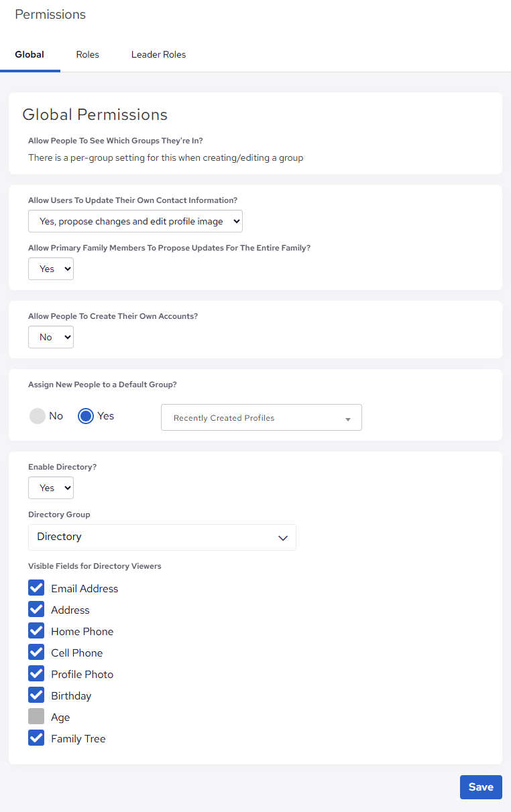The image size is (511, 812).
Task: Uncheck the Address visibility checkbox
Action: click(36, 609)
